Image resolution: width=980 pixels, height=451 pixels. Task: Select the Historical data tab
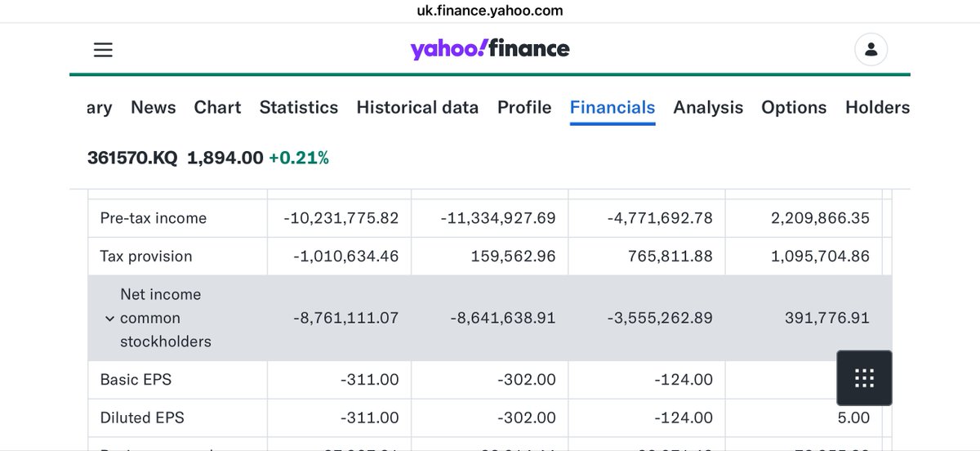pos(417,107)
